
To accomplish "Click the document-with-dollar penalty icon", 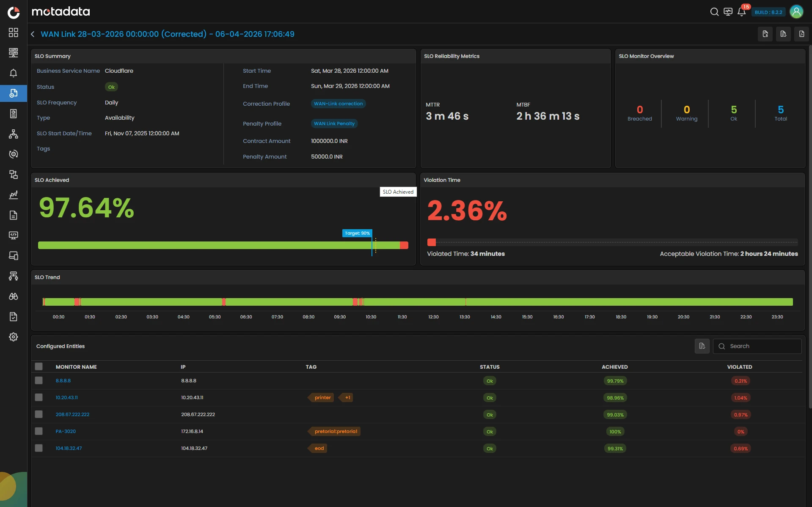I will click(765, 34).
